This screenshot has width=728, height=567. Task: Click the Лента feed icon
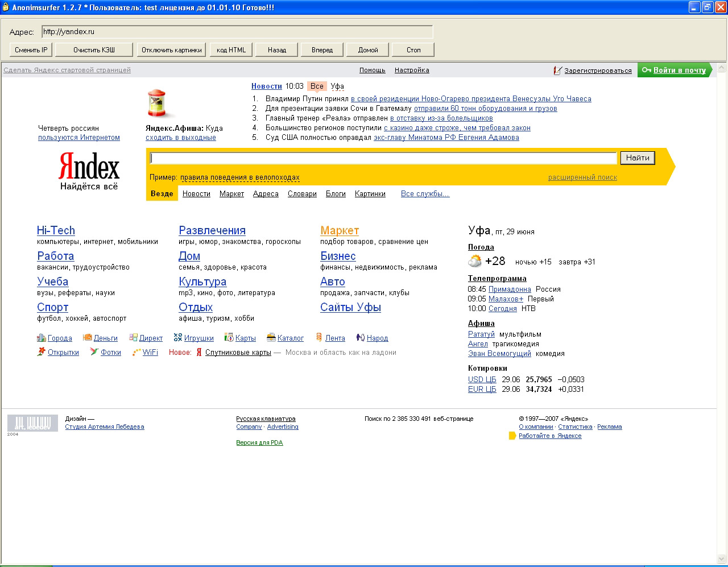[319, 337]
